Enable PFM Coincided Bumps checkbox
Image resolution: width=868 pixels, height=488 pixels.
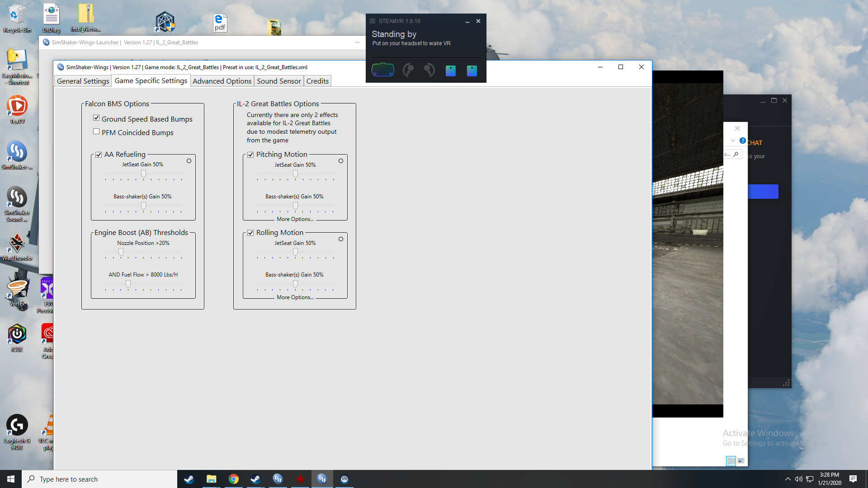[x=96, y=131]
